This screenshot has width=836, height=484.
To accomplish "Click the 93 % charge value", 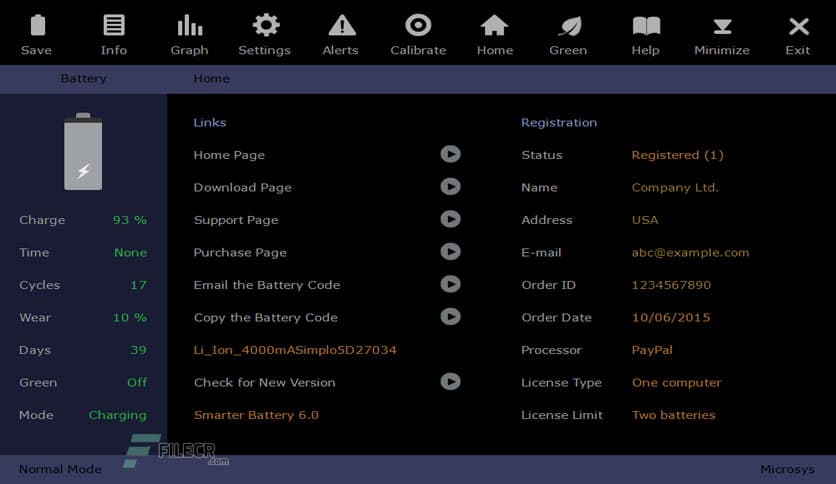I will pos(130,220).
